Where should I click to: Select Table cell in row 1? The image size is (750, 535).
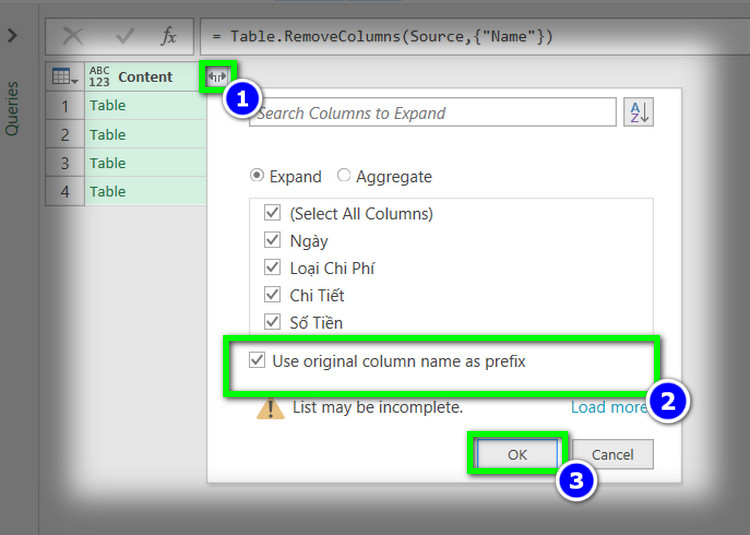pyautogui.click(x=145, y=105)
